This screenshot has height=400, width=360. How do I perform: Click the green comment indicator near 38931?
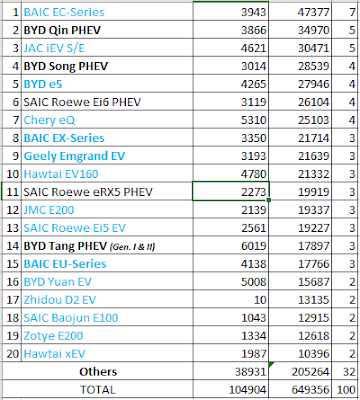coord(271,365)
